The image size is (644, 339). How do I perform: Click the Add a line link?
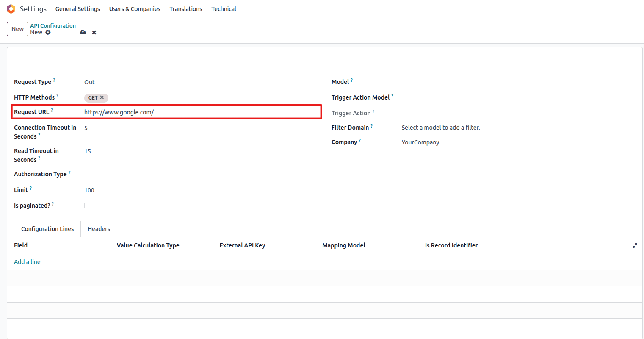tap(27, 262)
